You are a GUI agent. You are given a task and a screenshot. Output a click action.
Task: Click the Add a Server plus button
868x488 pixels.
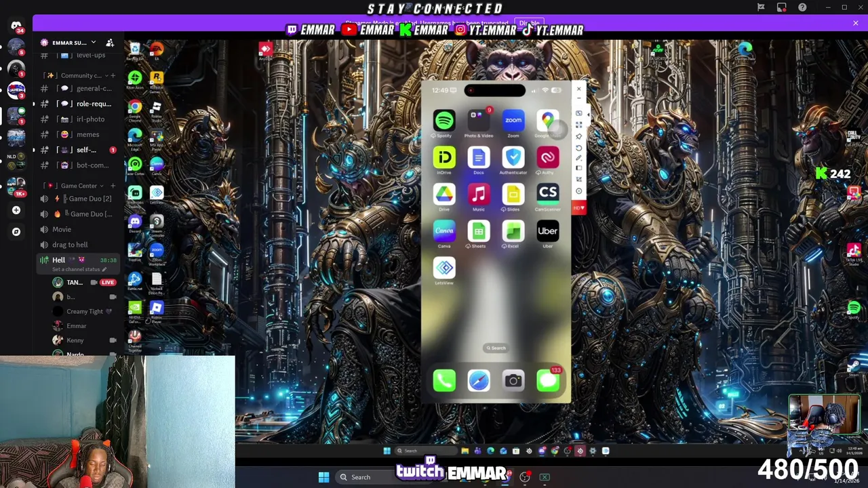click(16, 210)
